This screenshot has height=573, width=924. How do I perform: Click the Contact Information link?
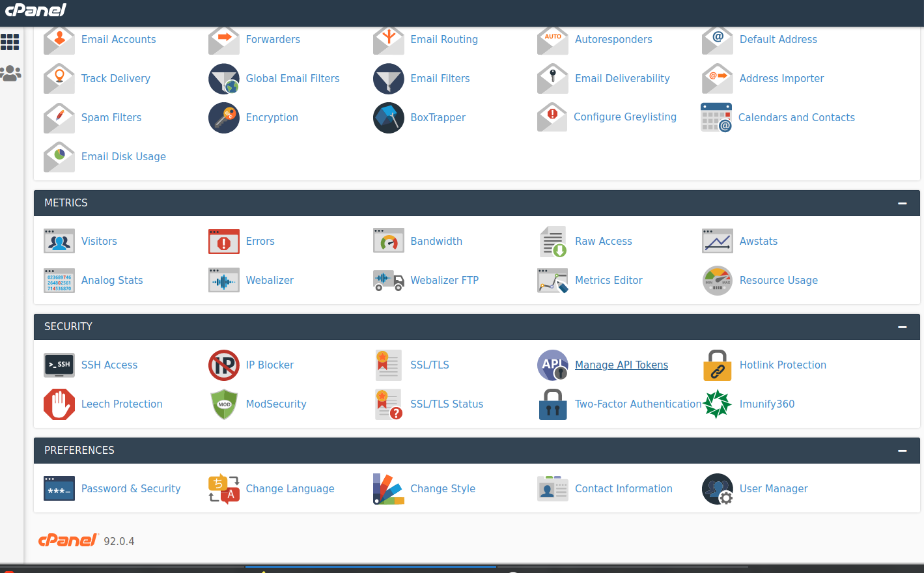pos(624,488)
